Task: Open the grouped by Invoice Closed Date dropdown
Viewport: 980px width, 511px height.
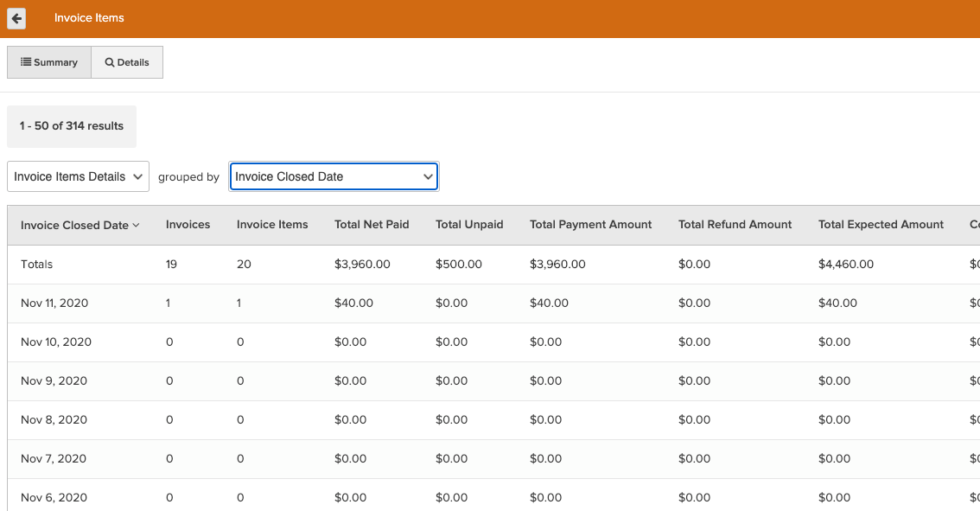Action: tap(334, 176)
